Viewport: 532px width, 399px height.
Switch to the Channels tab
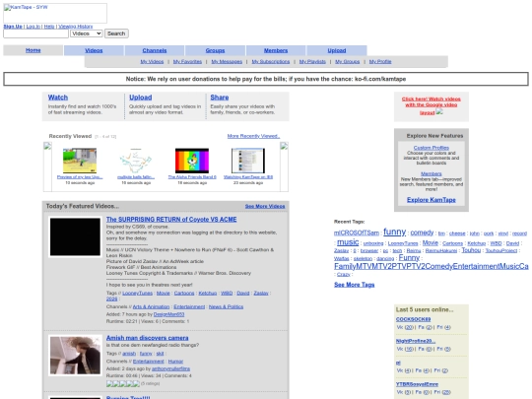click(155, 50)
